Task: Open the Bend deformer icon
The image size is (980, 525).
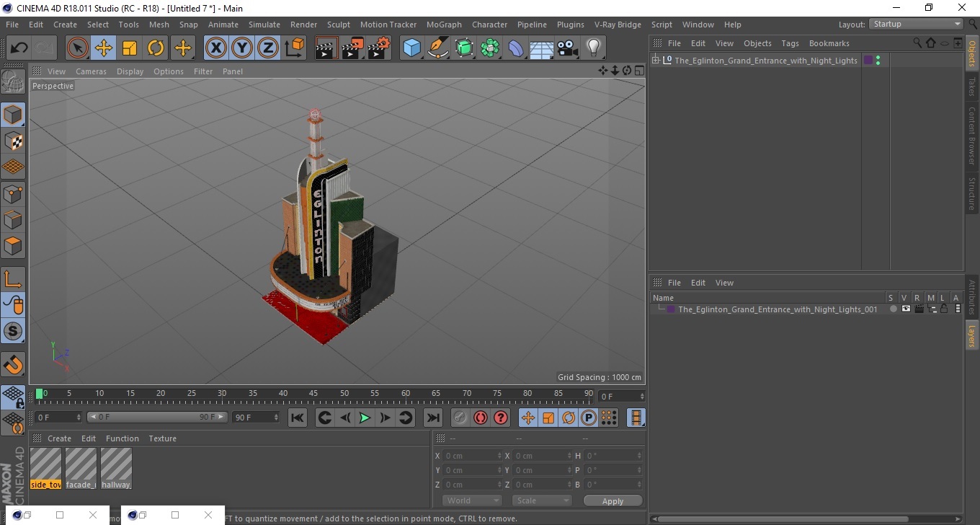Action: pos(517,48)
